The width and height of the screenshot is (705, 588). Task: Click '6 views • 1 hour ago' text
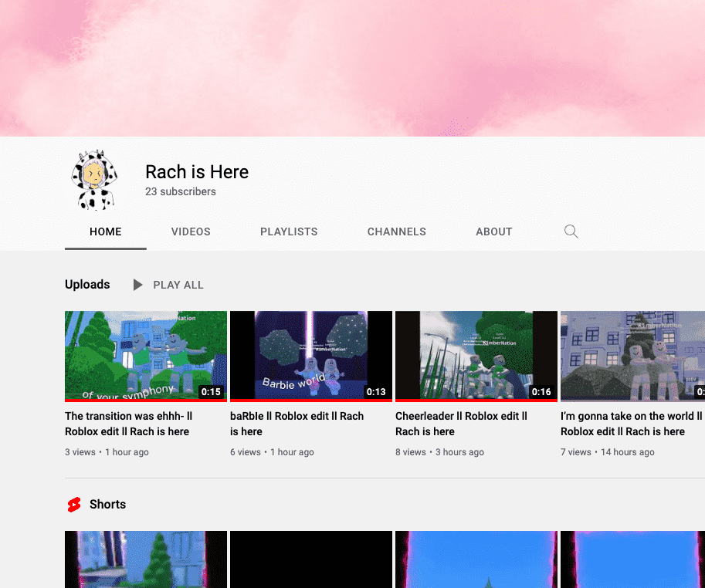(272, 452)
